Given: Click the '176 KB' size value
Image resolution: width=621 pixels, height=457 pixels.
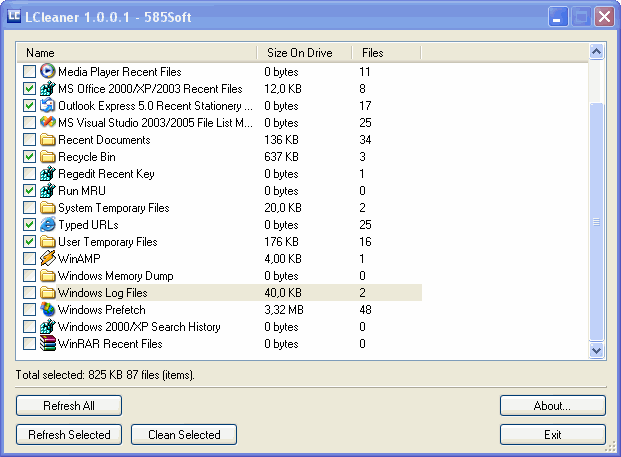Looking at the screenshot, I should tap(281, 242).
